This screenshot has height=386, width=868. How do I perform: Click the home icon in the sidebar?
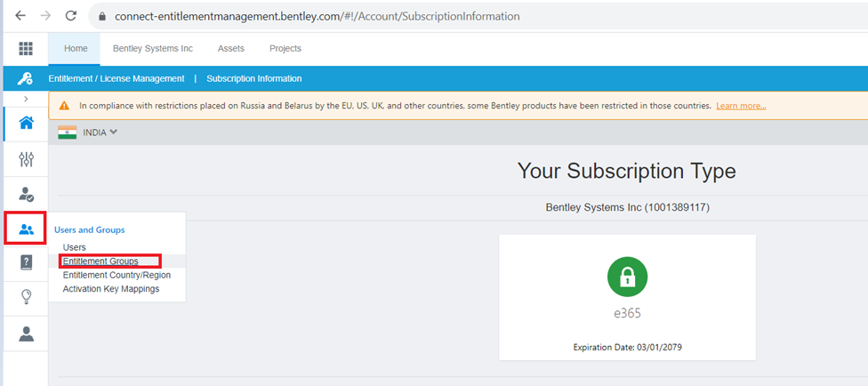click(26, 124)
